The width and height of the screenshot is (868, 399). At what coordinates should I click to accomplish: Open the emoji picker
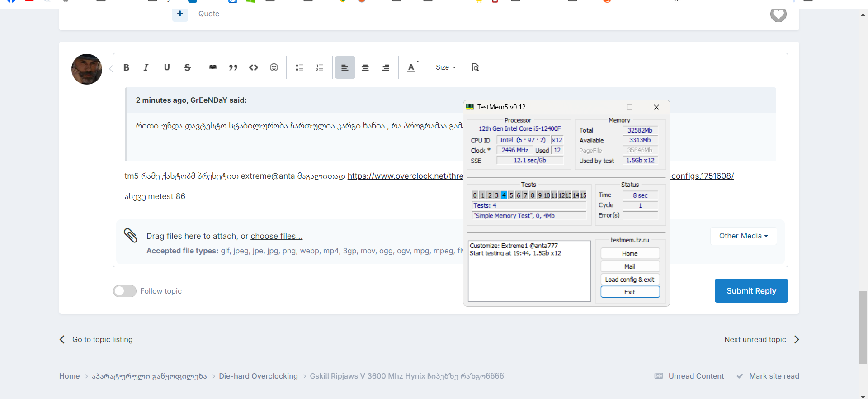coord(274,67)
